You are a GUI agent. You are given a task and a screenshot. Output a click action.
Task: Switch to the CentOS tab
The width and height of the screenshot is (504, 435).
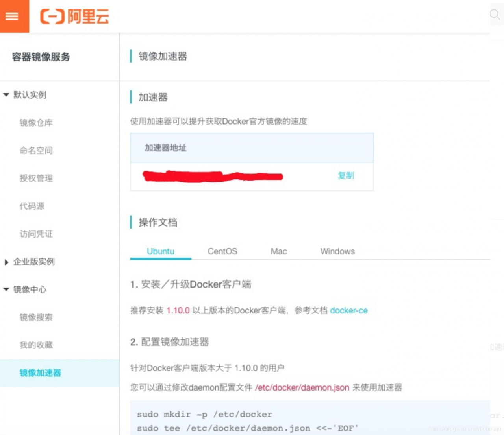point(222,251)
